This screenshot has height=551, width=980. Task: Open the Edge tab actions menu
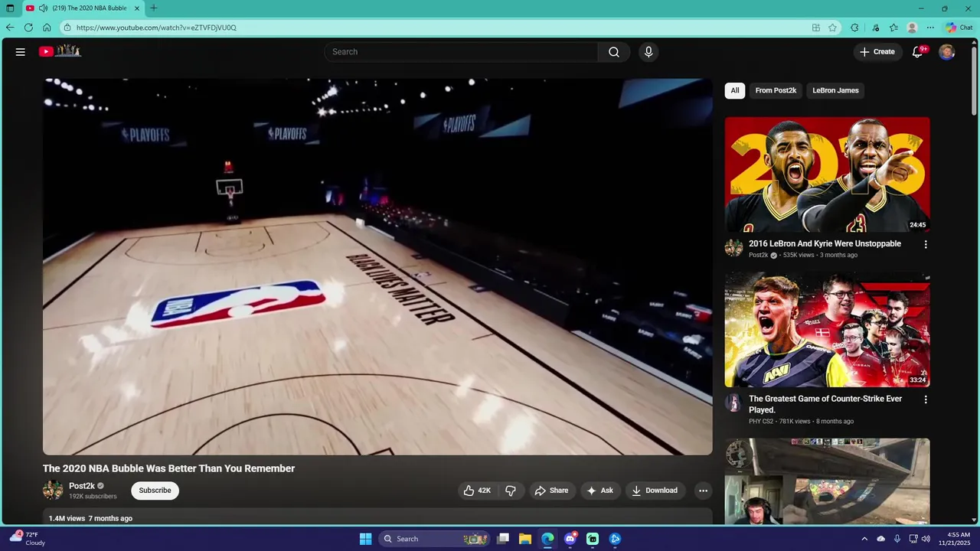pos(10,8)
